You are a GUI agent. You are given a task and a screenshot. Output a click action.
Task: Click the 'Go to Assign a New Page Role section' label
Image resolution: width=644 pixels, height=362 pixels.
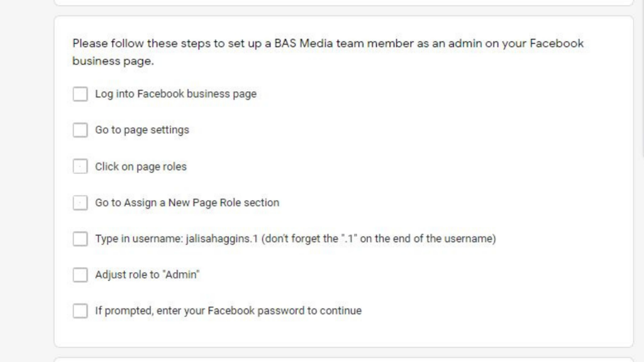(187, 203)
